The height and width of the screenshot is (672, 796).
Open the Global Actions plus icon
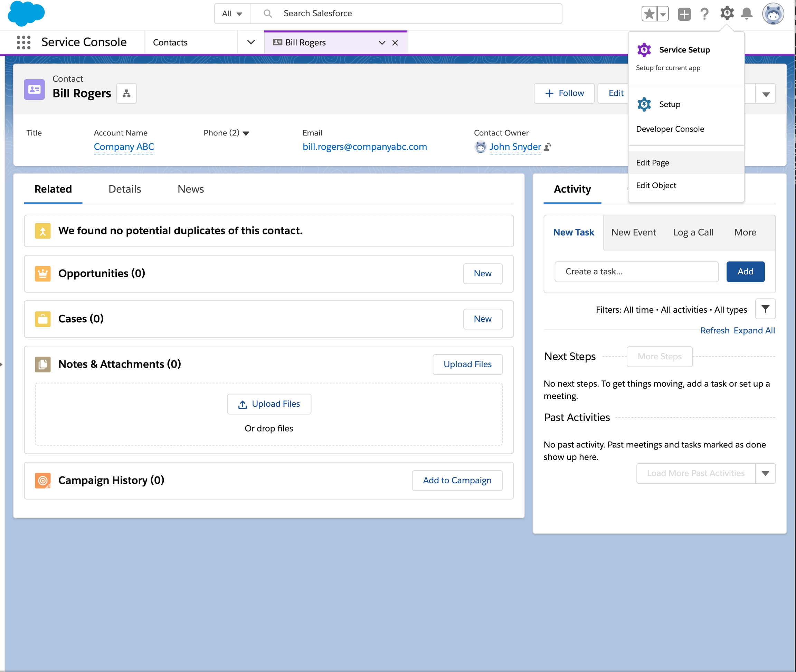[684, 14]
